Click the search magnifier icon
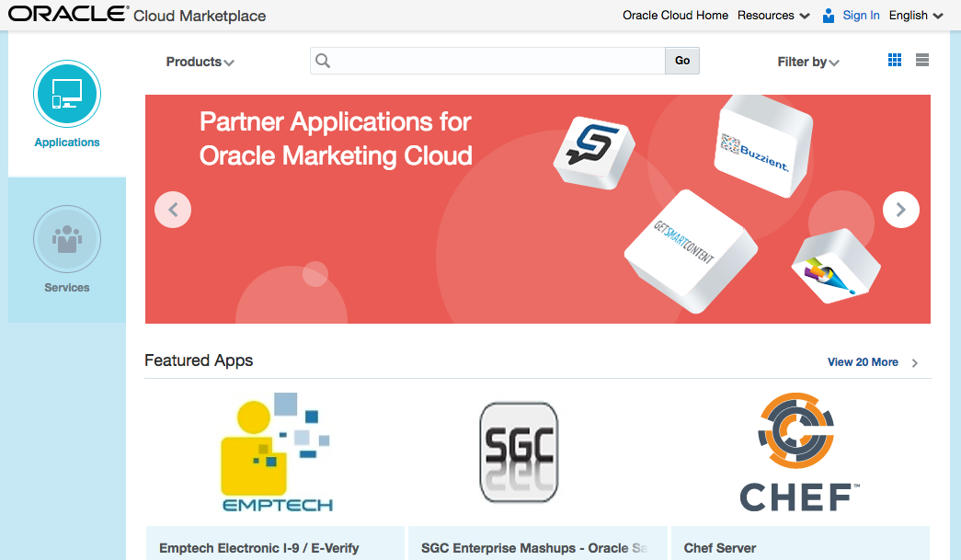 [323, 61]
